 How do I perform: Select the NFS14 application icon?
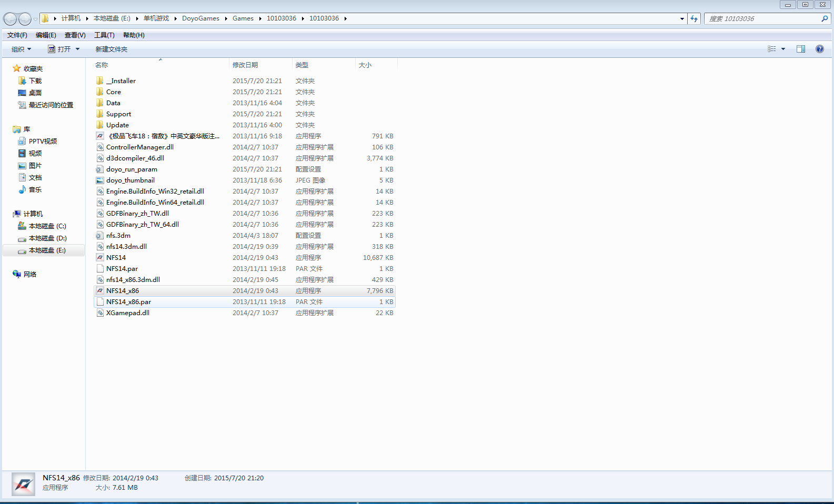coord(100,257)
